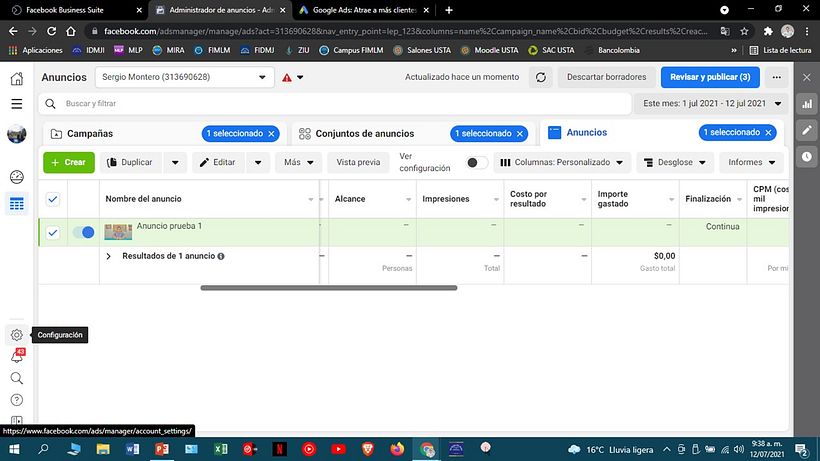The height and width of the screenshot is (461, 820).
Task: Expand the arrow next to warning triangle
Action: 300,77
